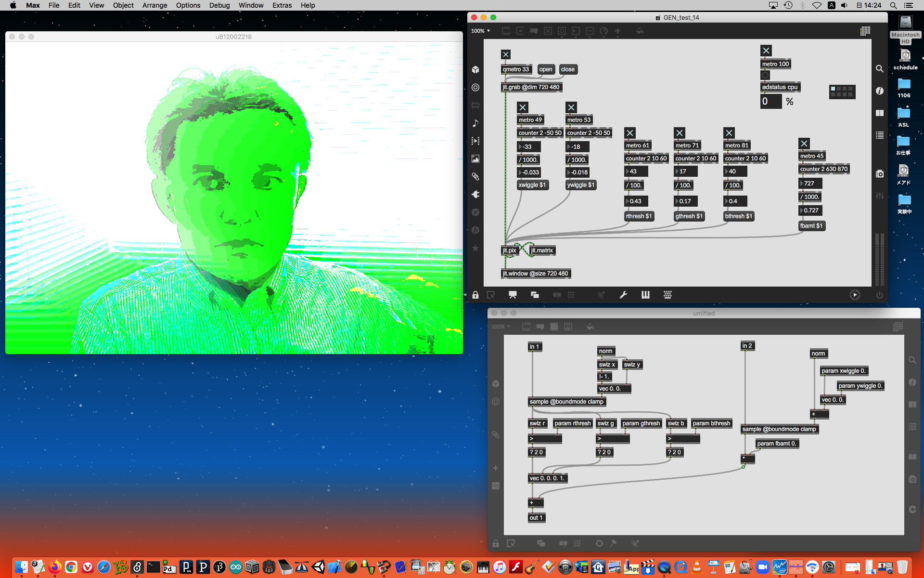The width and height of the screenshot is (924, 578).
Task: Click the rthresh $1 message box
Action: pos(639,216)
